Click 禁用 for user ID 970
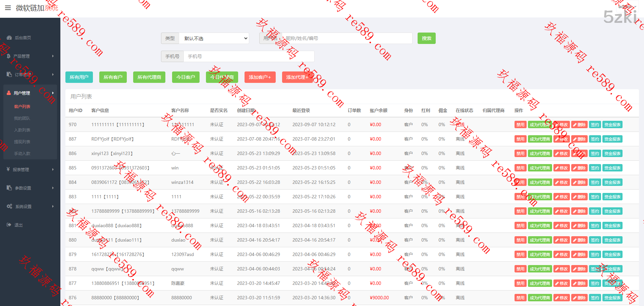The height and width of the screenshot is (306, 644). (x=520, y=125)
